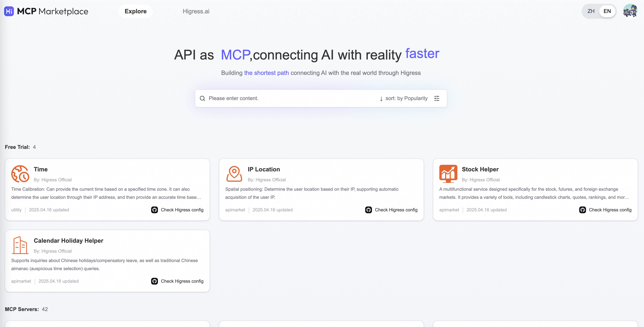Open the Stock Helper card title
The width and height of the screenshot is (644, 327).
[x=480, y=170]
